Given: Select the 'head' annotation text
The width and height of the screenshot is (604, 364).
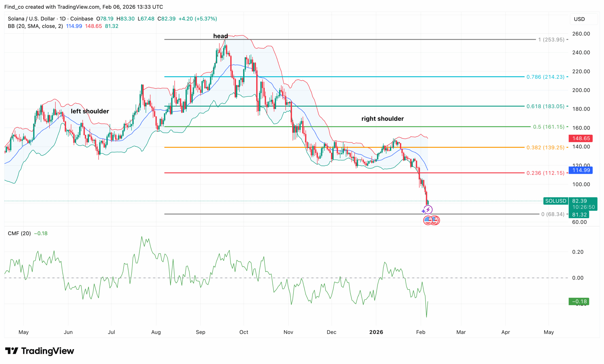Looking at the screenshot, I should (x=221, y=36).
